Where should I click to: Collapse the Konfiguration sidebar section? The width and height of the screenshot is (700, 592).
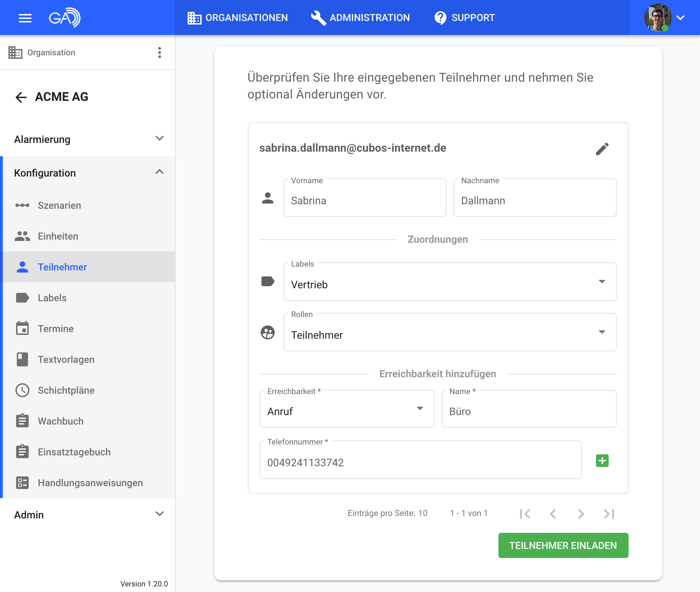click(87, 173)
